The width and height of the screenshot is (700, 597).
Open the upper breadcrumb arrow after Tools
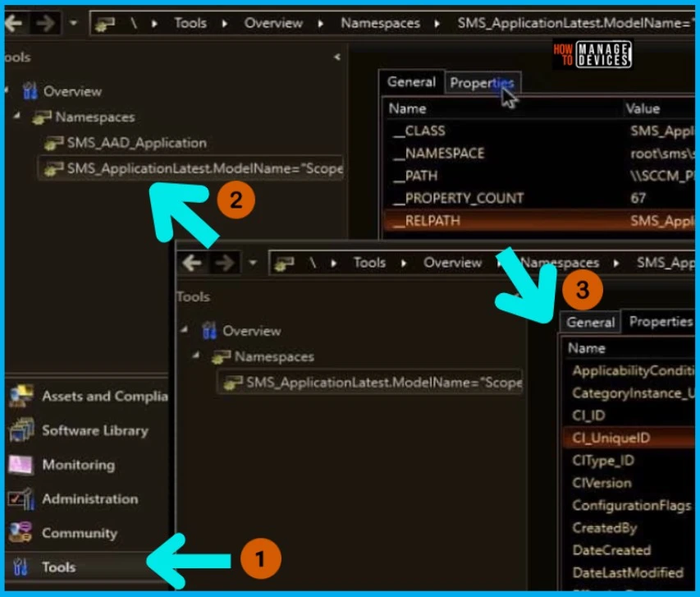(x=225, y=23)
